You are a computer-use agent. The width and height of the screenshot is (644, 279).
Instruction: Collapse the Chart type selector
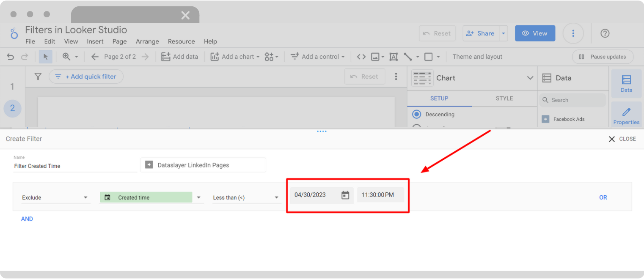[x=530, y=78]
